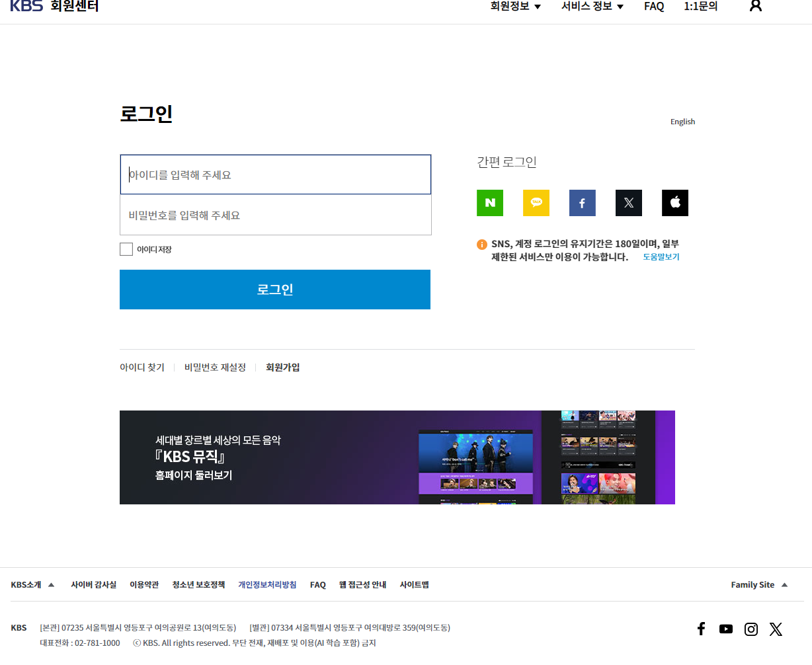The width and height of the screenshot is (812, 665).
Task: Log in with the Naver icon
Action: click(490, 203)
